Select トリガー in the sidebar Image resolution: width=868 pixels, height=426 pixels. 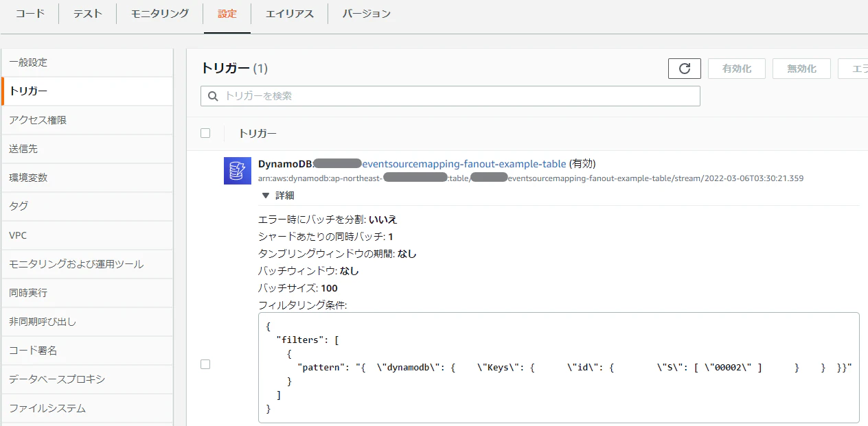pos(87,91)
